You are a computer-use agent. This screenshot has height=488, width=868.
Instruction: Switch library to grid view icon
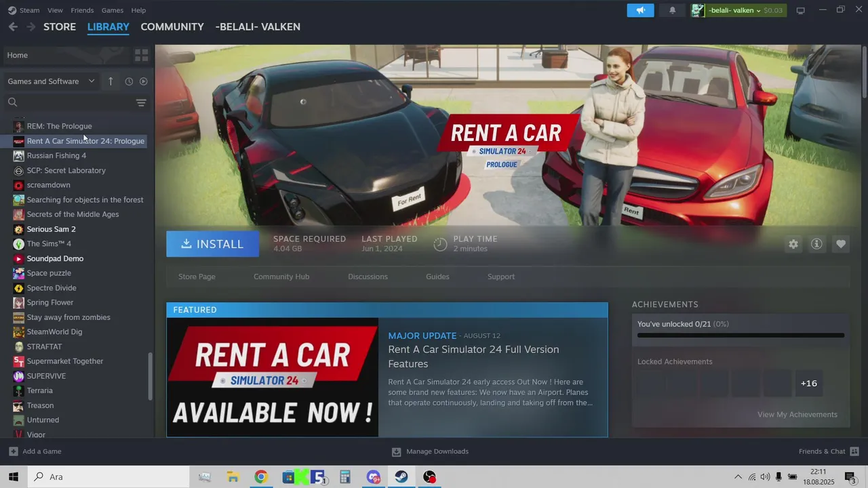point(141,55)
